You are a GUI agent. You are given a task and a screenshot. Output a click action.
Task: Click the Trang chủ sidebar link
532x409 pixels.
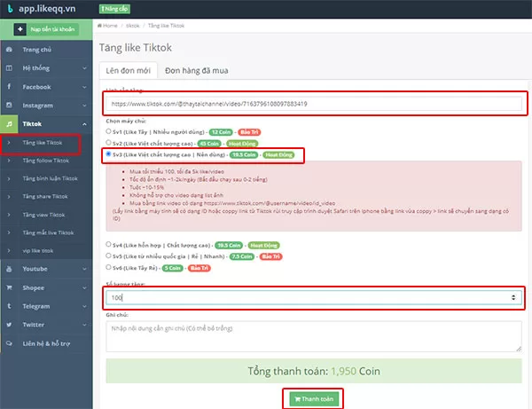point(37,50)
